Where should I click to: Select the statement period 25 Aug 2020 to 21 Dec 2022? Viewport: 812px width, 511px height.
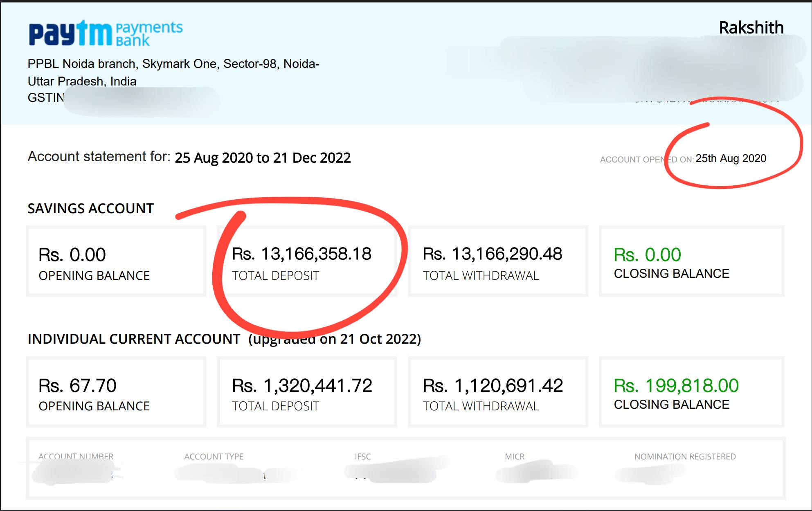(x=263, y=158)
